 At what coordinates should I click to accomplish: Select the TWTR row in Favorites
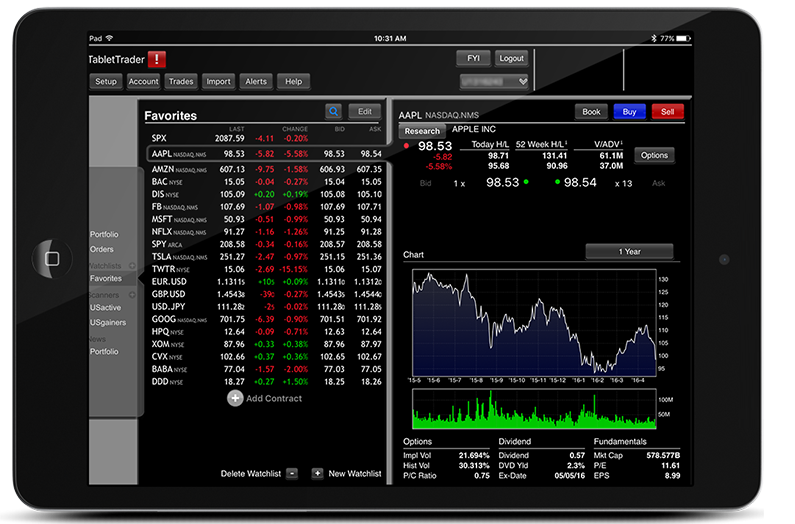[x=266, y=269]
